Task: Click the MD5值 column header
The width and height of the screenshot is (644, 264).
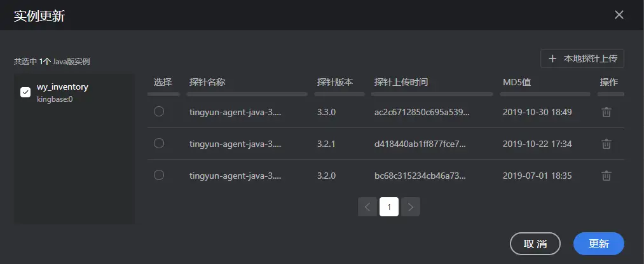Action: [x=517, y=82]
